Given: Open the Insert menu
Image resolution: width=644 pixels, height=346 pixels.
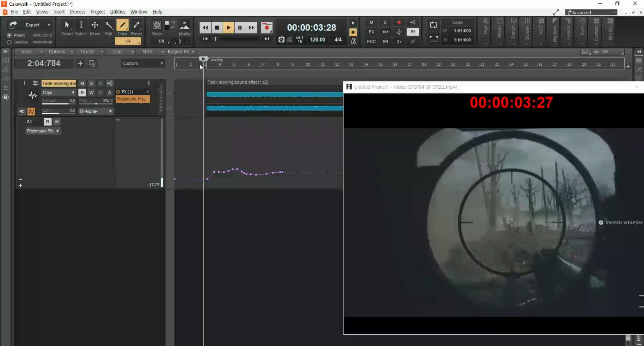Looking at the screenshot, I should coord(59,12).
